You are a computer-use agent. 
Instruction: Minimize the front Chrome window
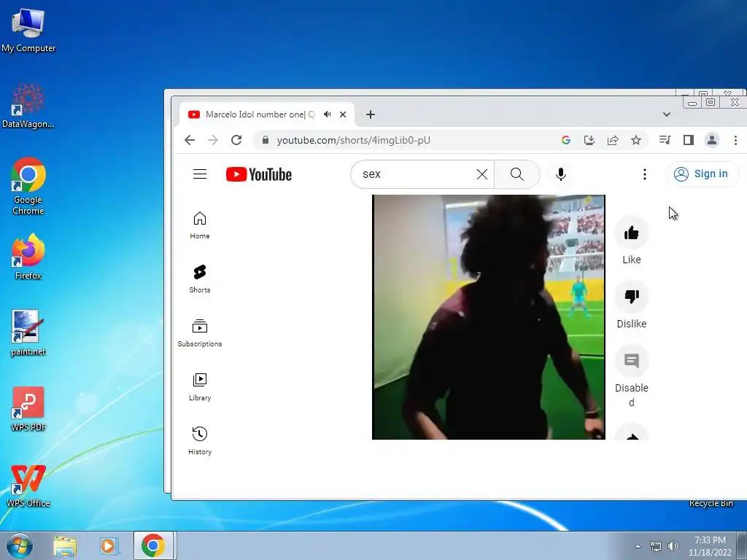(692, 102)
